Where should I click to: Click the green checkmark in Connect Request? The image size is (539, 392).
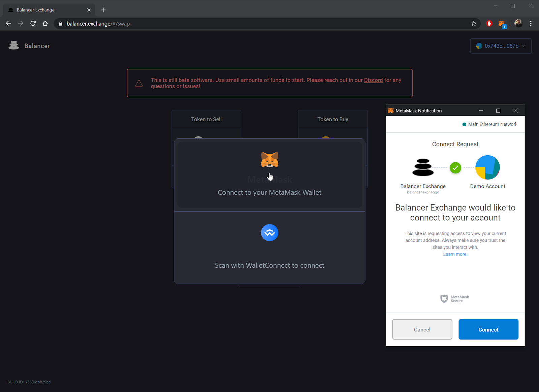[x=455, y=168]
